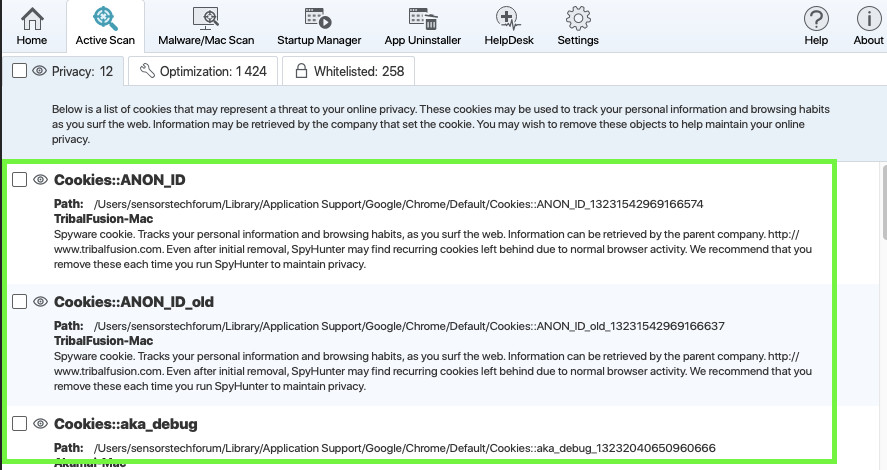Screen dimensions: 887x470
Task: Switch to the Whitelisted: 258 tab
Action: (348, 71)
